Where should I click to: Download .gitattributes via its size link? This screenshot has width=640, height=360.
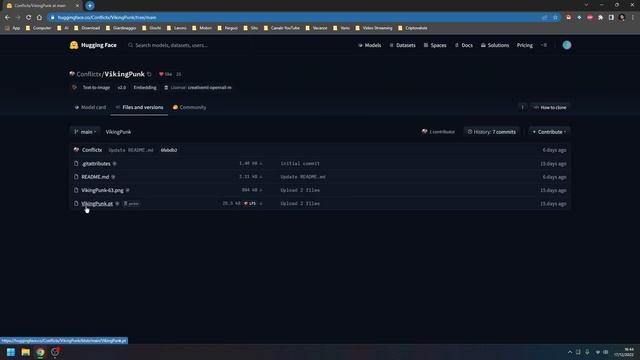tap(251, 164)
